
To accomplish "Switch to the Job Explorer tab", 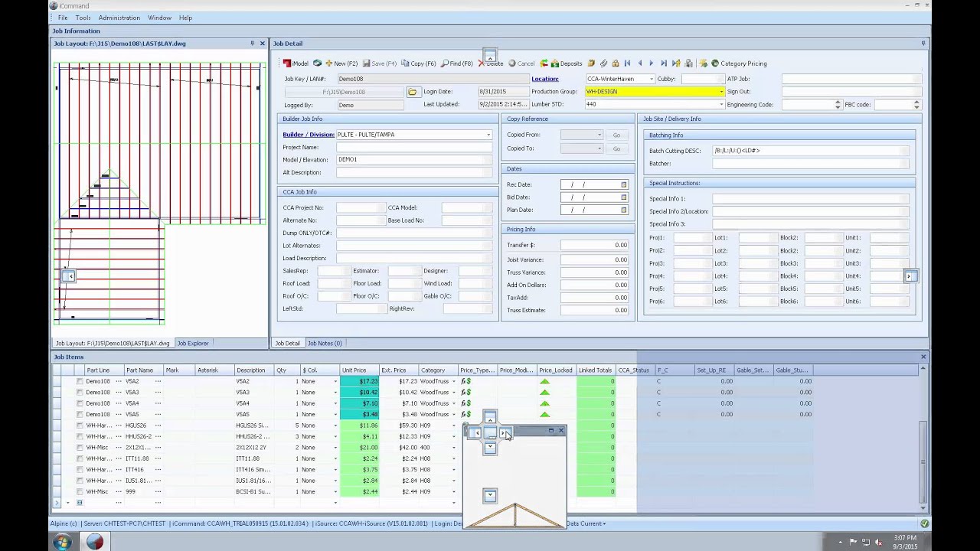I will click(193, 343).
